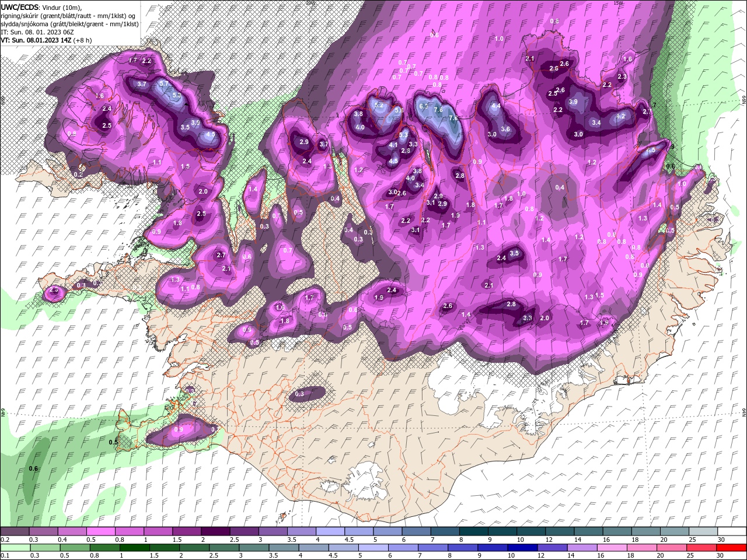Click the bold 'VT: Sun. 08.01.2023 14Z' text
The image size is (747, 560).
(36, 41)
